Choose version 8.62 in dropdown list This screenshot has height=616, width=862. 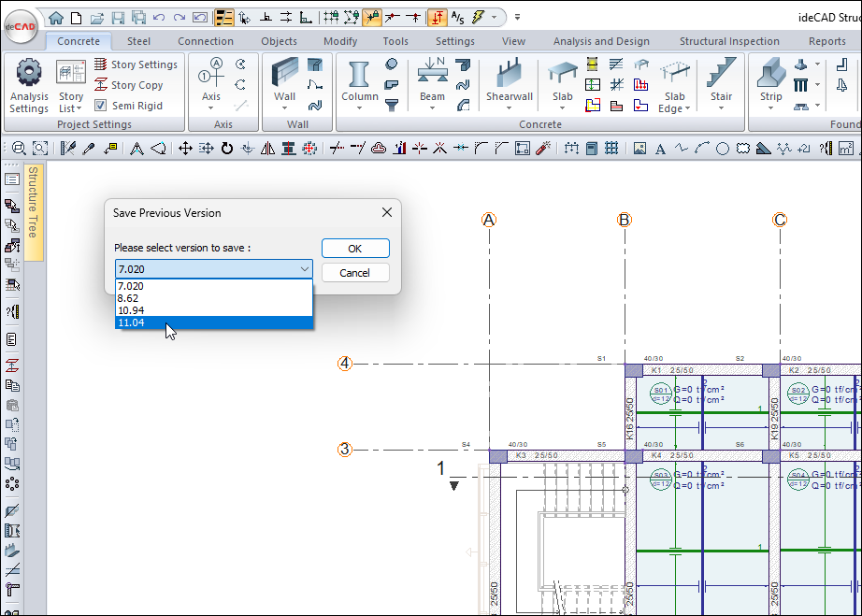213,298
